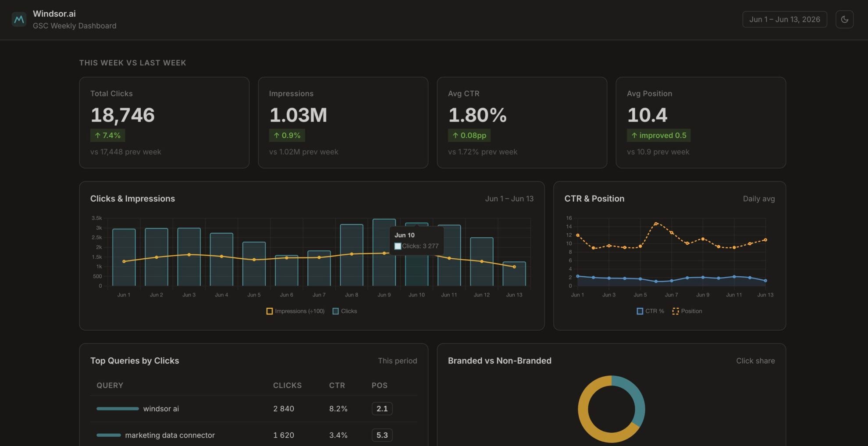The width and height of the screenshot is (868, 446).
Task: Click the 1 620 clicks value
Action: 284,435
